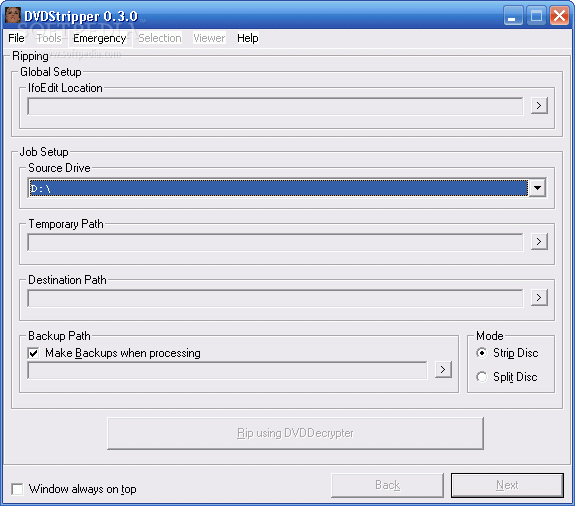Open the Tools menu
The width and height of the screenshot is (575, 506).
point(49,38)
